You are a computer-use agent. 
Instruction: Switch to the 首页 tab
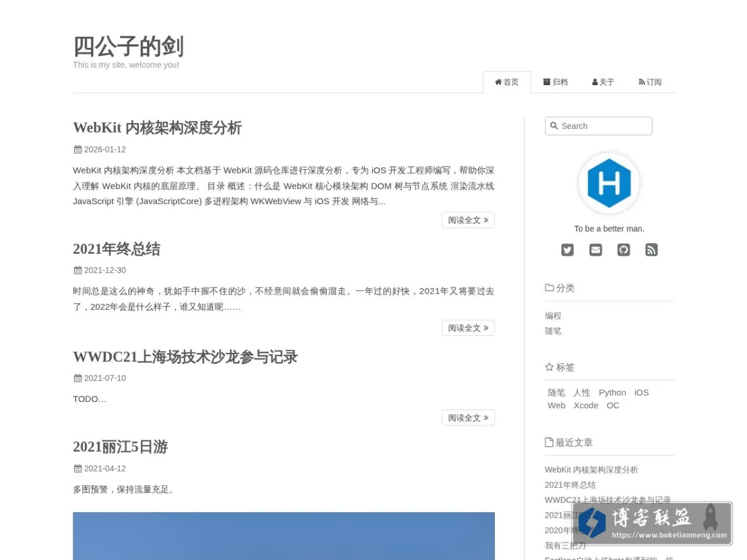click(x=507, y=82)
